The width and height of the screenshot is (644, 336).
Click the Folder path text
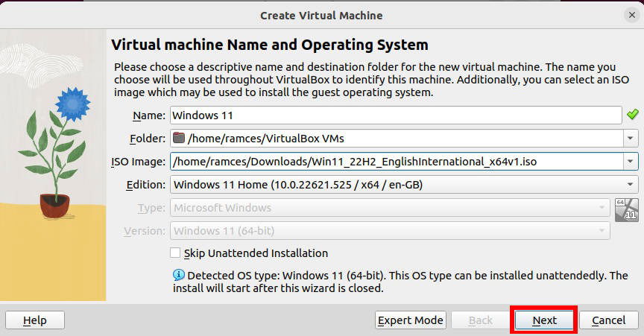point(266,138)
